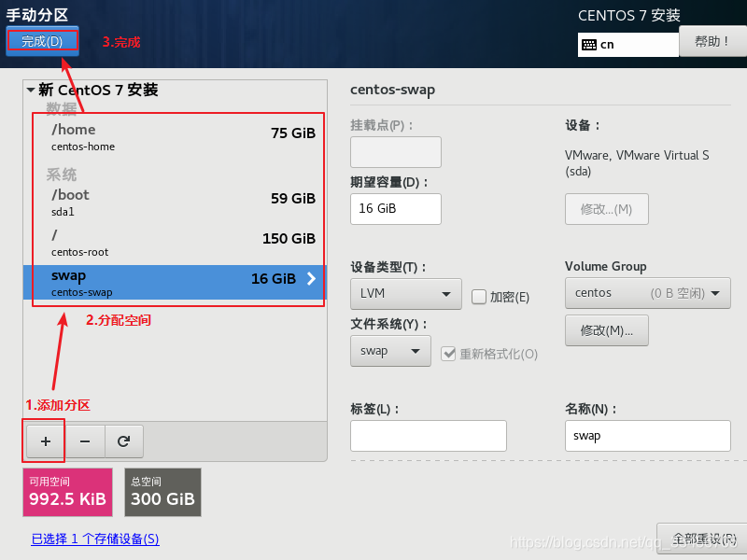Click the 数据 section label
747x560 pixels.
[x=62, y=109]
